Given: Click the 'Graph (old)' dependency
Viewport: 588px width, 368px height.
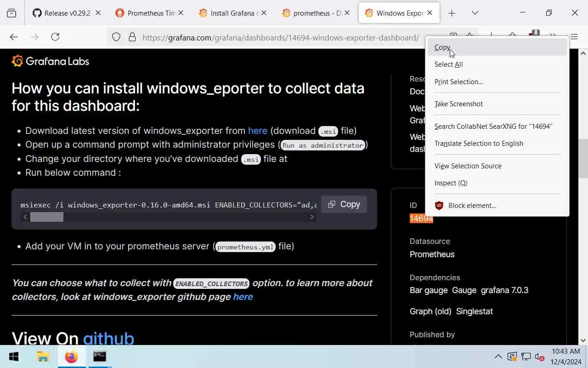Looking at the screenshot, I should 430,311.
